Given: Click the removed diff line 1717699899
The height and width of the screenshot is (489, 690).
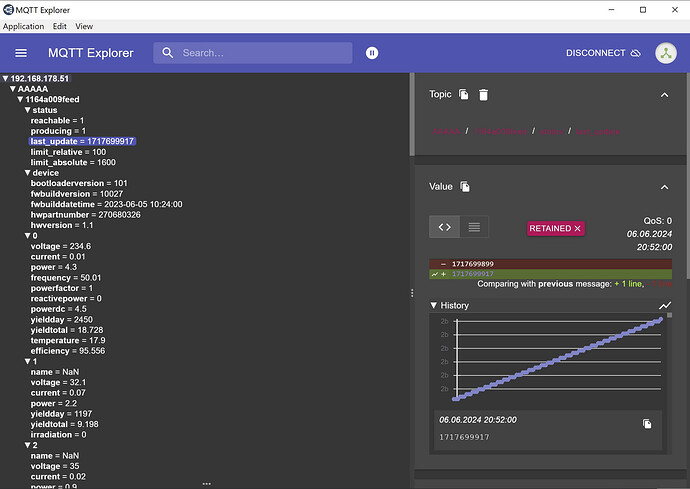Looking at the screenshot, I should pyautogui.click(x=551, y=264).
